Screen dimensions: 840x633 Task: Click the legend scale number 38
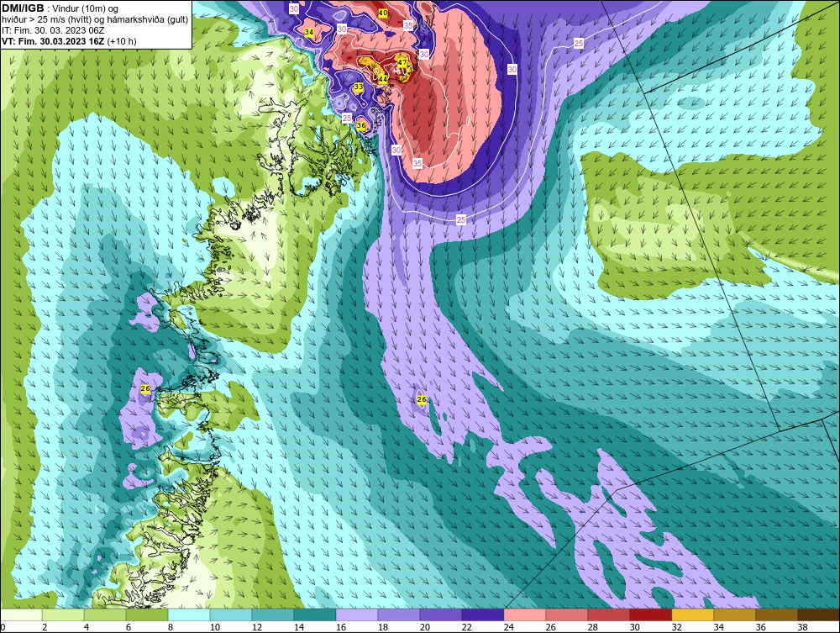pos(802,627)
